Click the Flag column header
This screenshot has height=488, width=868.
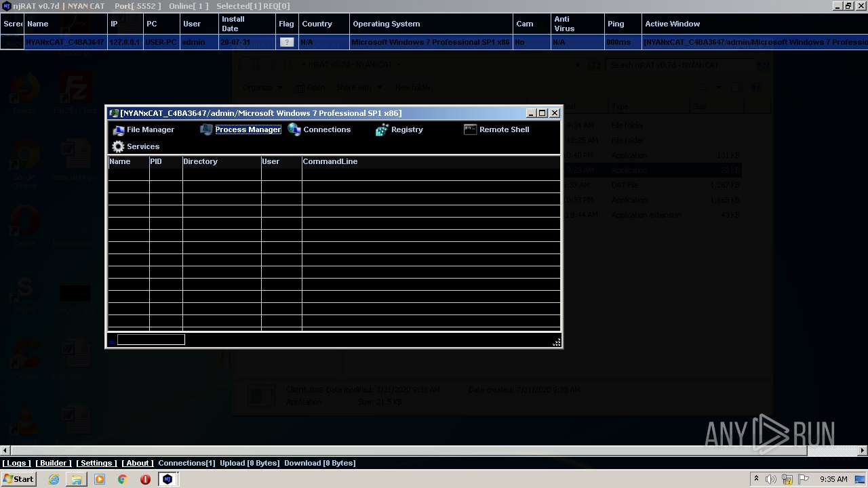(287, 24)
